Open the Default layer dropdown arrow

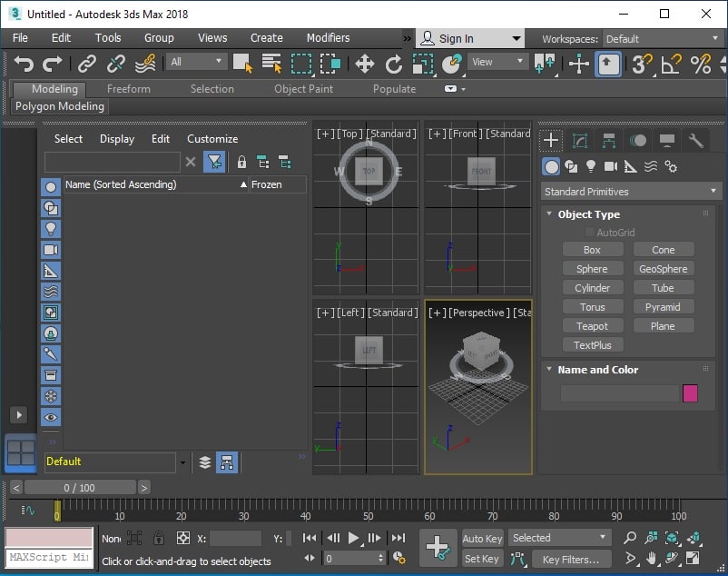pyautogui.click(x=183, y=462)
